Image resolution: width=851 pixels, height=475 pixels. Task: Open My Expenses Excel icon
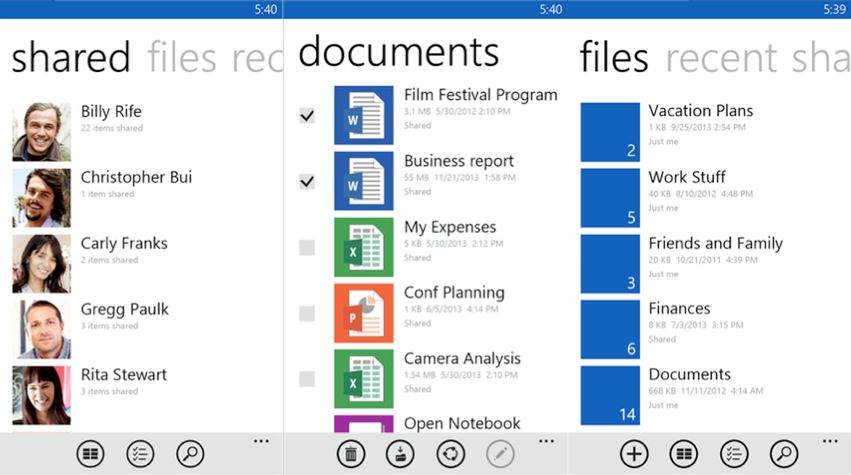pos(364,247)
